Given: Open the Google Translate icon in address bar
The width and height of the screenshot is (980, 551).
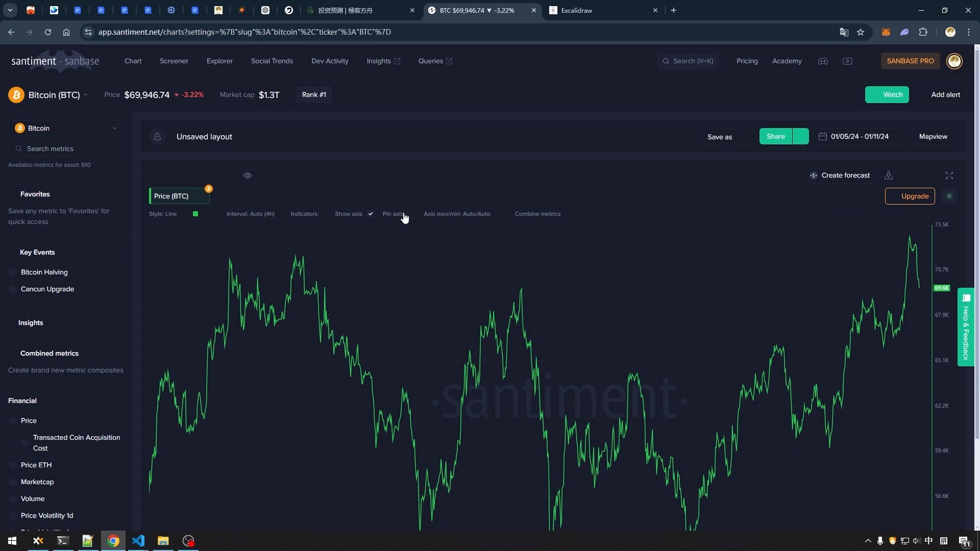Looking at the screenshot, I should (x=844, y=32).
